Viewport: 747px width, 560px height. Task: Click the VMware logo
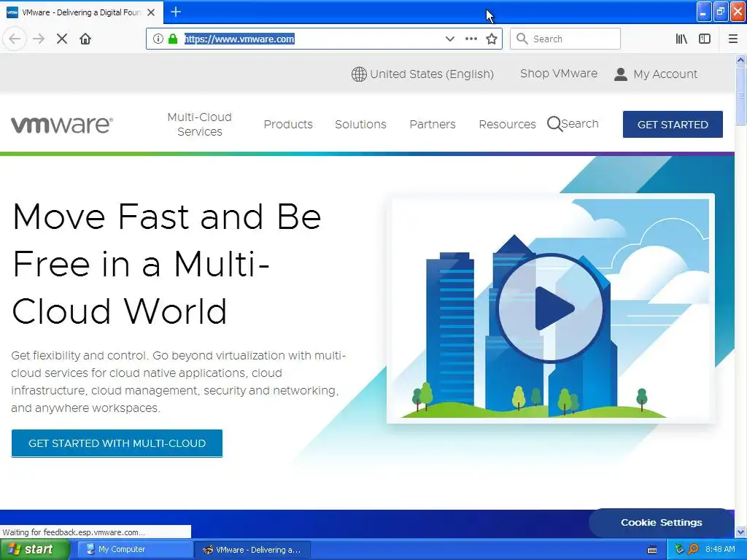(x=62, y=124)
